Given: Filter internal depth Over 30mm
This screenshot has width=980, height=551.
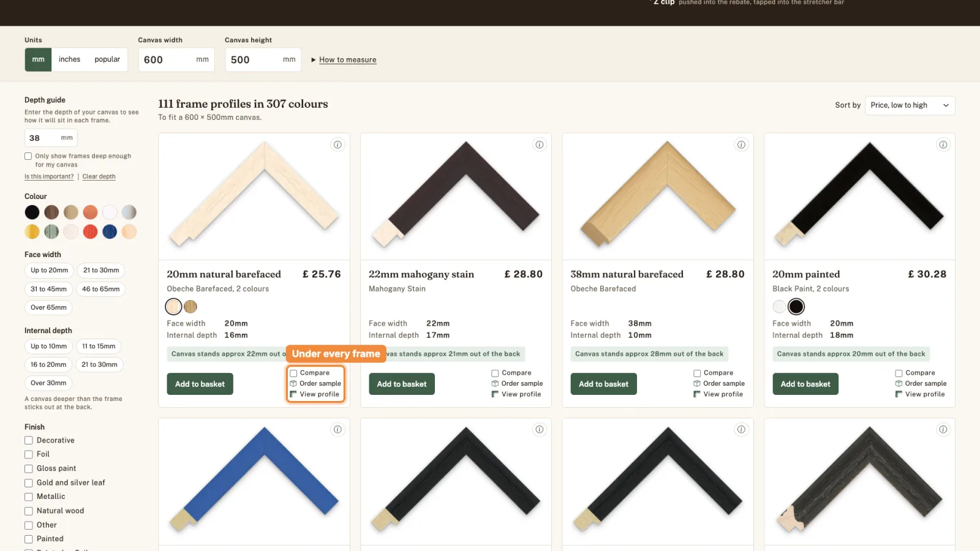Looking at the screenshot, I should pos(48,383).
